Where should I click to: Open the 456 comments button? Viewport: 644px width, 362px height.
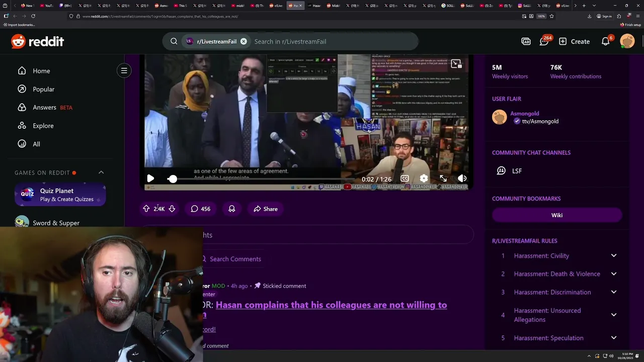[200, 209]
